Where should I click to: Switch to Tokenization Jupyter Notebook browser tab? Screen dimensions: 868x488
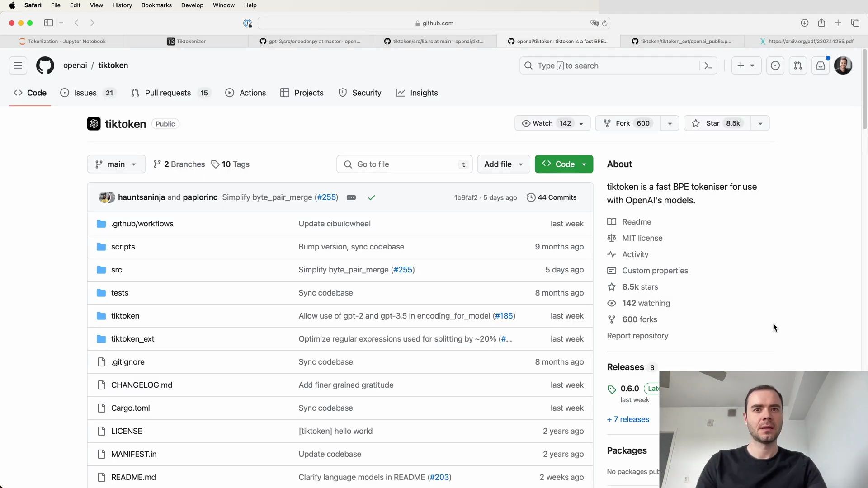pyautogui.click(x=62, y=41)
